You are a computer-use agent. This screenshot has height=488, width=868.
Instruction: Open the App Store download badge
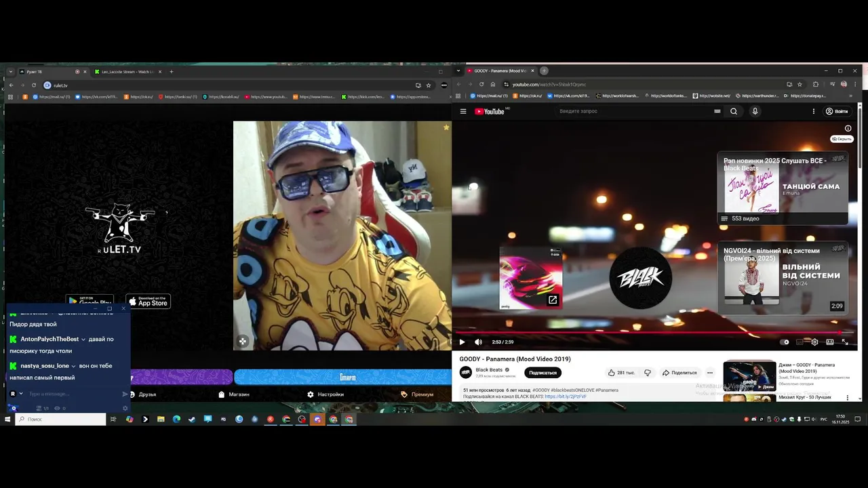(148, 302)
